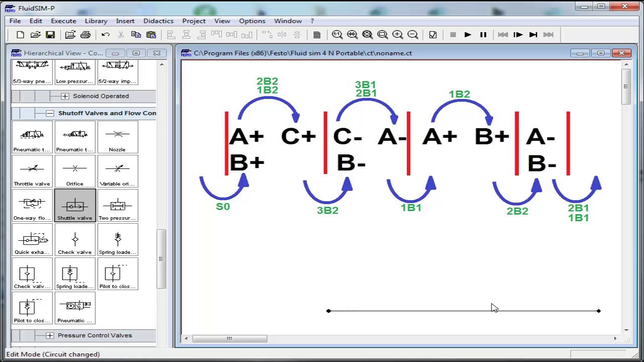Copy the selection to clipboard
This screenshot has width=644, height=362.
136,35
